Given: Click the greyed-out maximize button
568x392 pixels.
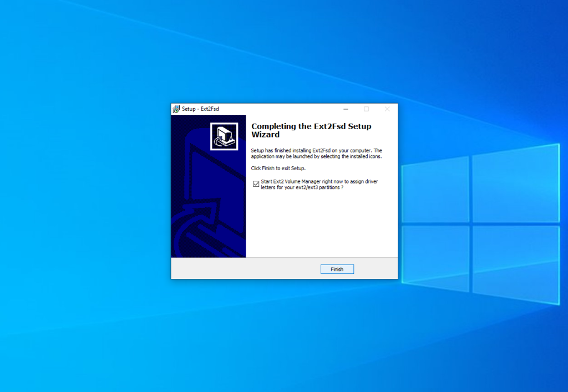Looking at the screenshot, I should (x=366, y=109).
